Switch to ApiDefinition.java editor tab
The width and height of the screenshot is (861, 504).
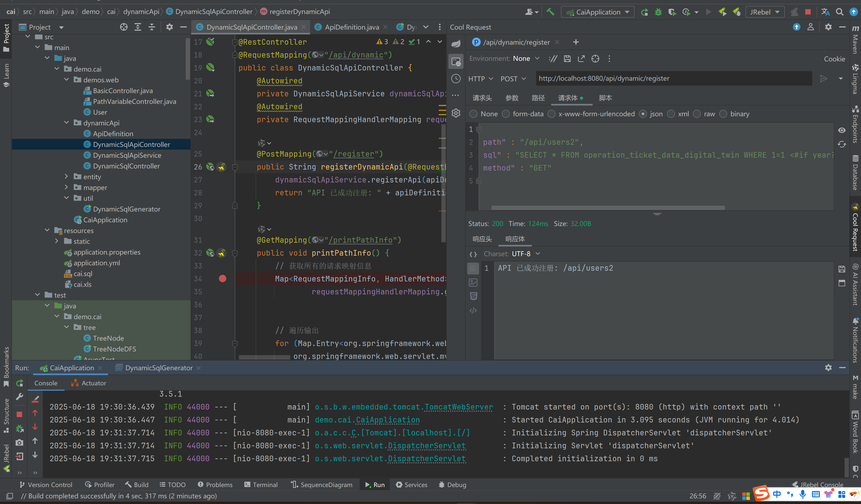[352, 27]
